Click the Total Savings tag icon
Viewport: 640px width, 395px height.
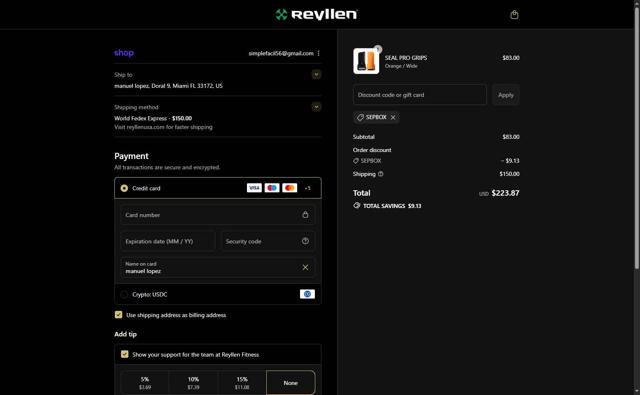click(x=357, y=205)
